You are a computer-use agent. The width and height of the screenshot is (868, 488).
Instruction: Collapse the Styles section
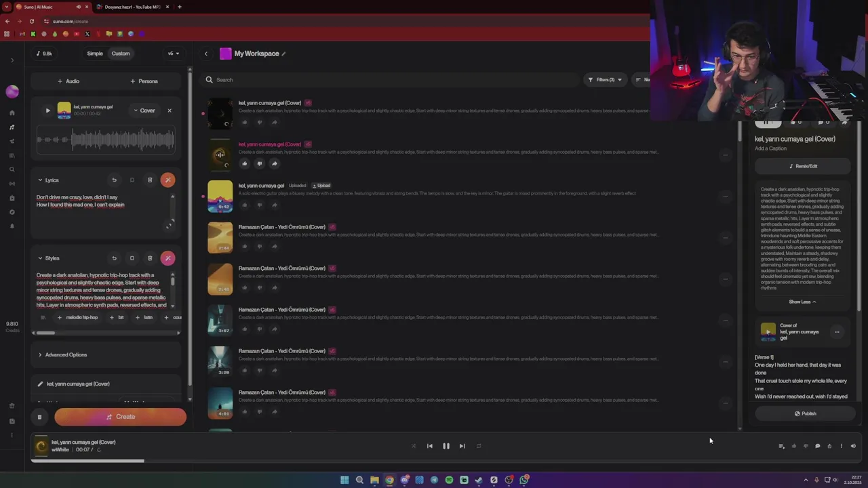click(40, 258)
